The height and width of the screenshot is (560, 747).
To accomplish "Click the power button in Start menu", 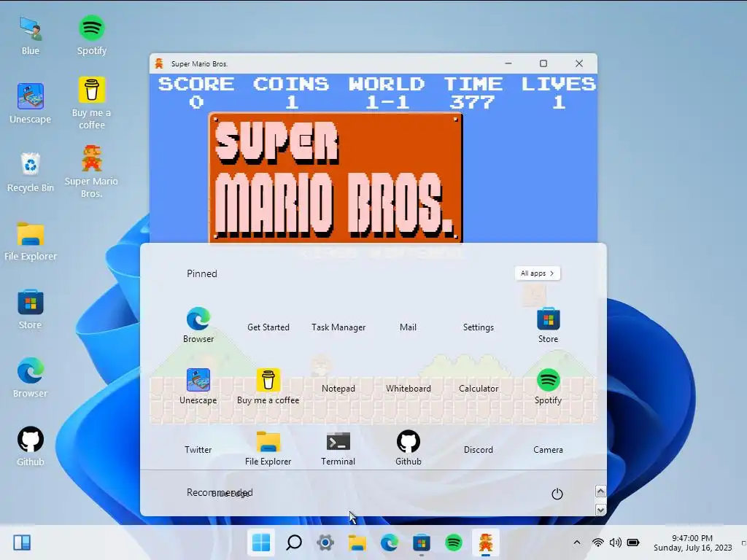I will (557, 494).
